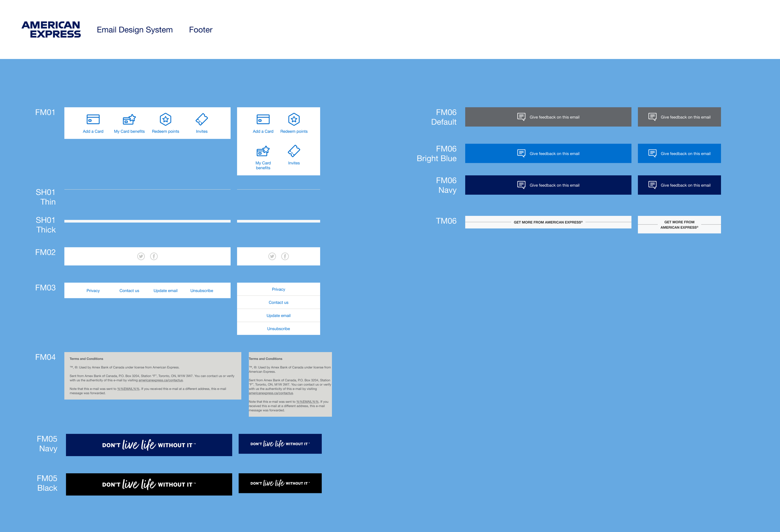This screenshot has width=780, height=532.
Task: Click narrow FM05 Navy tagline banner
Action: [280, 444]
